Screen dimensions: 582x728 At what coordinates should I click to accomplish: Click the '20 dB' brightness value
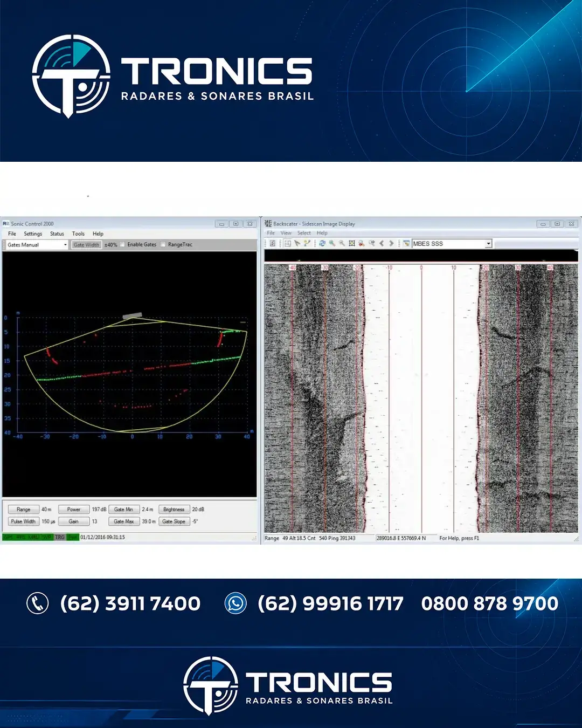coord(198,509)
